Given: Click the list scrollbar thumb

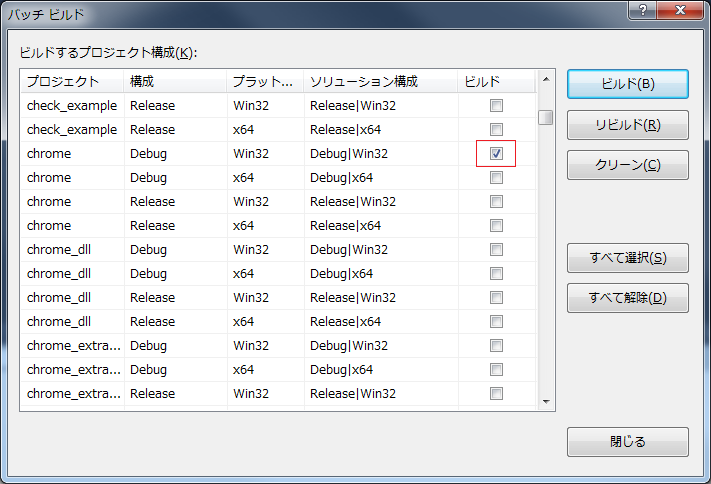Looking at the screenshot, I should [546, 117].
